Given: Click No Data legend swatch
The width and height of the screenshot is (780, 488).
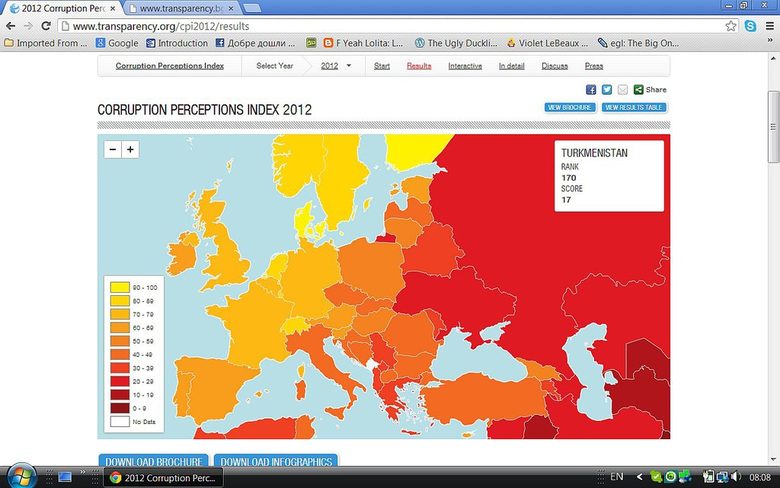Looking at the screenshot, I should (x=120, y=421).
